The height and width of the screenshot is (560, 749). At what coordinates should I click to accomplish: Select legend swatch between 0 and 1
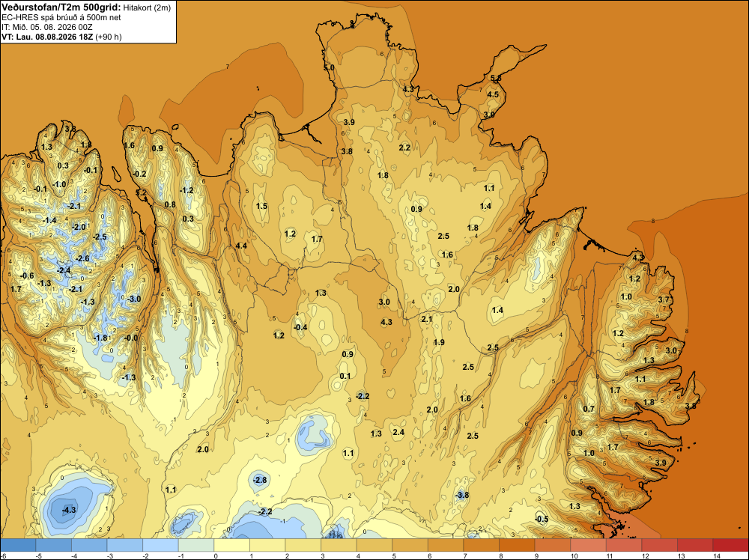click(x=231, y=545)
